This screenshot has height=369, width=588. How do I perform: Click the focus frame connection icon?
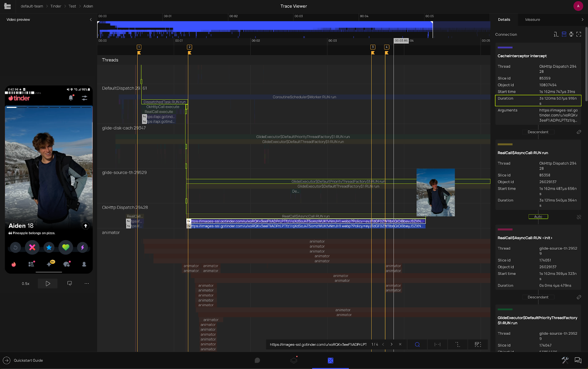(579, 34)
